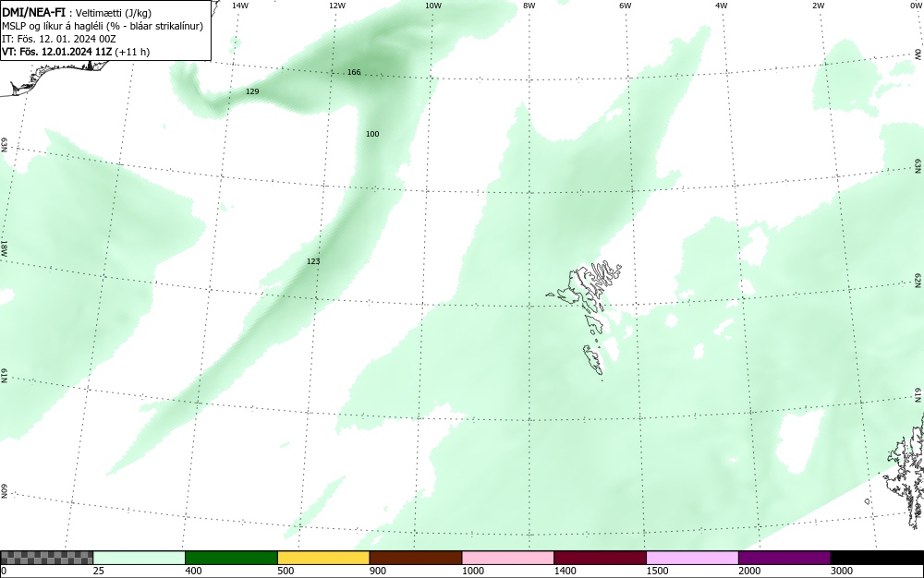Click the MSLP og líkur á hagléli line
Screen dimensions: 924x578
[103, 26]
